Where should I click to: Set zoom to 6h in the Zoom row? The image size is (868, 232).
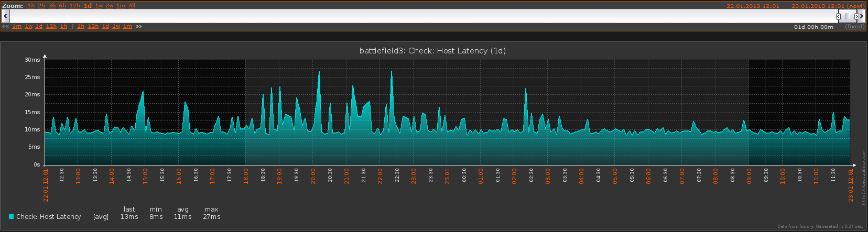tap(62, 6)
